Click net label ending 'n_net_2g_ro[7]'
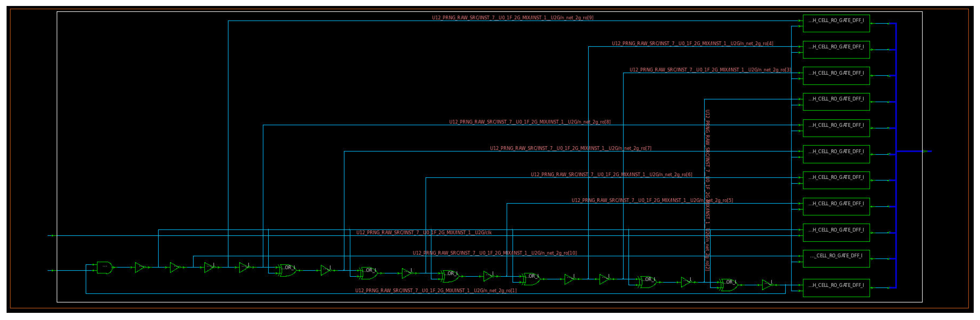This screenshot has height=320, width=980. click(x=571, y=148)
